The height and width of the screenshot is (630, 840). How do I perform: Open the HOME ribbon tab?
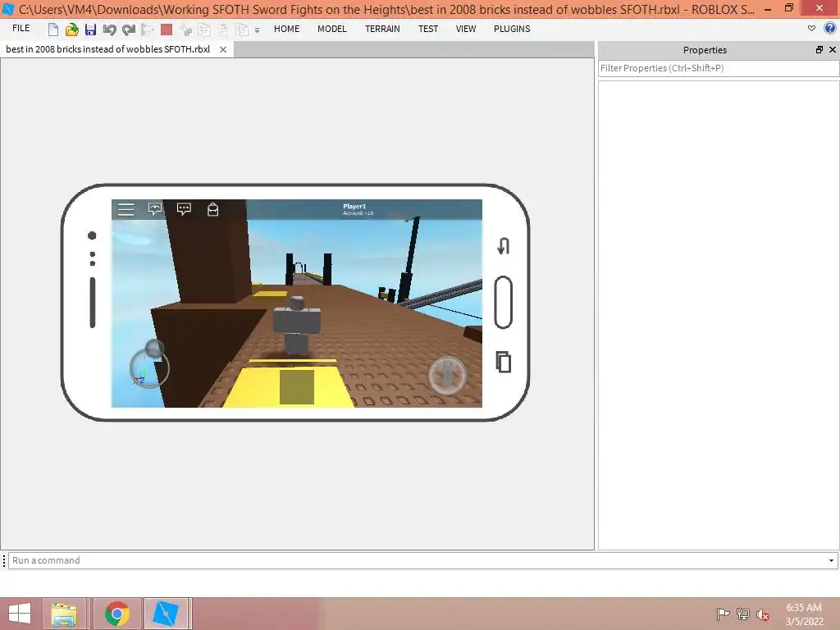tap(286, 29)
